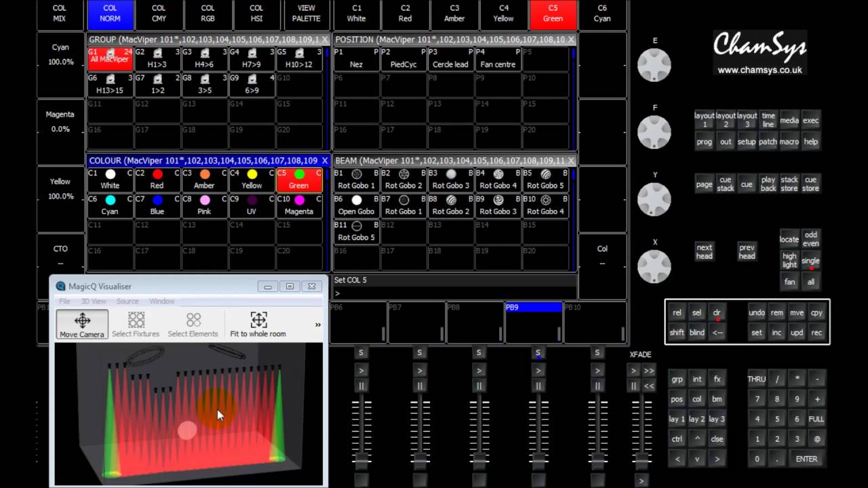Click the setup button
This screenshot has width=868, height=488.
(x=747, y=142)
